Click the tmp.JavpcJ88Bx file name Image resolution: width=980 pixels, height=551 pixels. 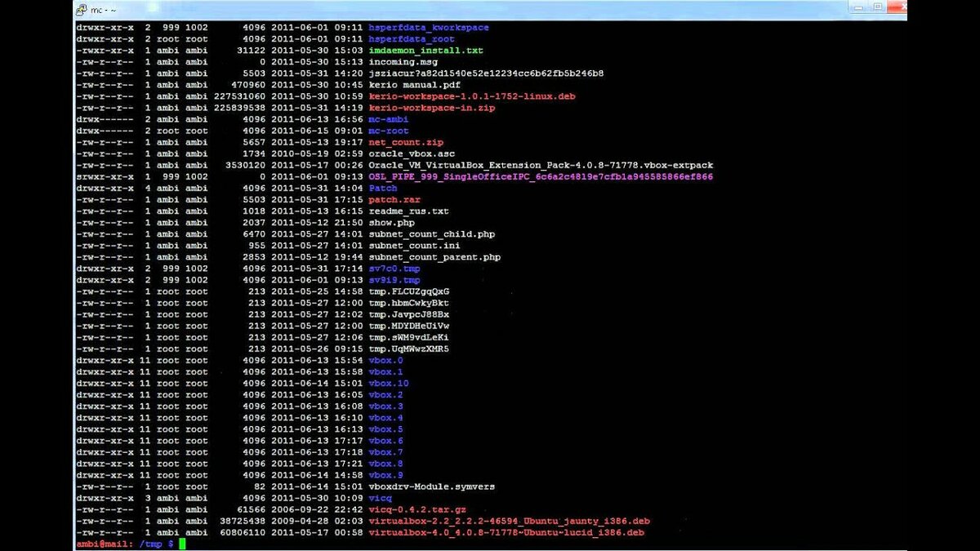(x=409, y=314)
